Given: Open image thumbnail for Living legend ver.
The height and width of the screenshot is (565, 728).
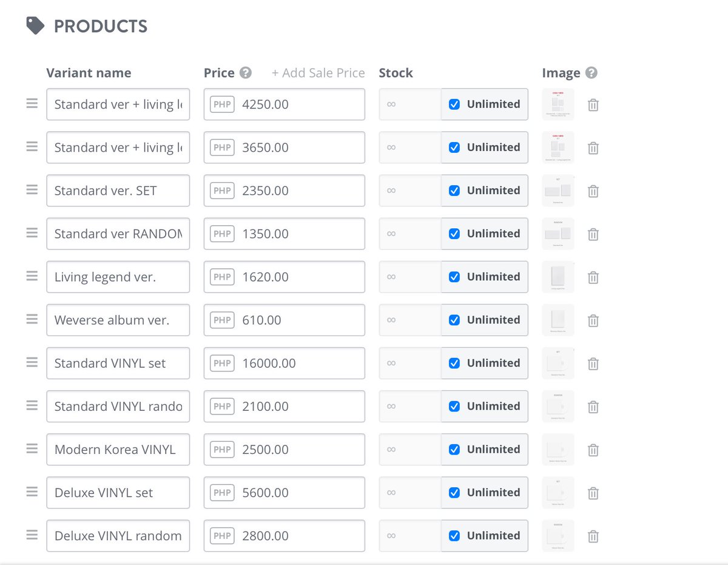Looking at the screenshot, I should [x=558, y=277].
